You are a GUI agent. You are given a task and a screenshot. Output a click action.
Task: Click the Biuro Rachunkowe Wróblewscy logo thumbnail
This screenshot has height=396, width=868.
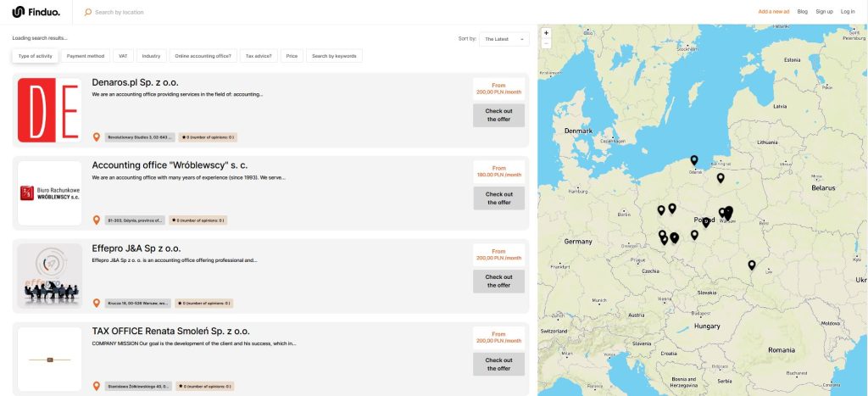tap(50, 193)
